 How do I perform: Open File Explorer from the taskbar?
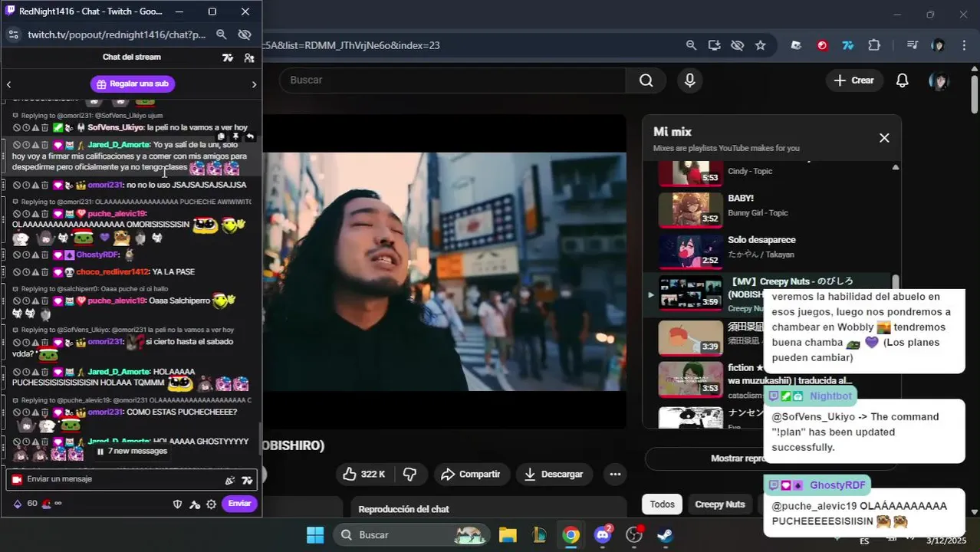(x=507, y=534)
